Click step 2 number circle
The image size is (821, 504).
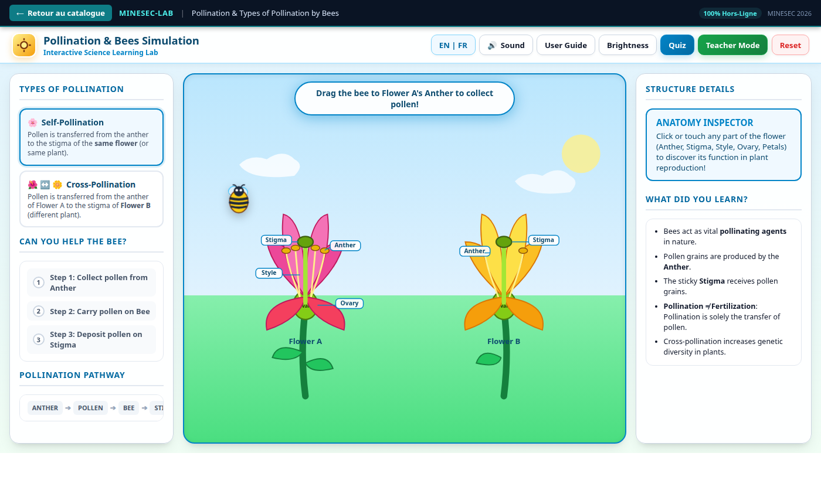click(39, 311)
